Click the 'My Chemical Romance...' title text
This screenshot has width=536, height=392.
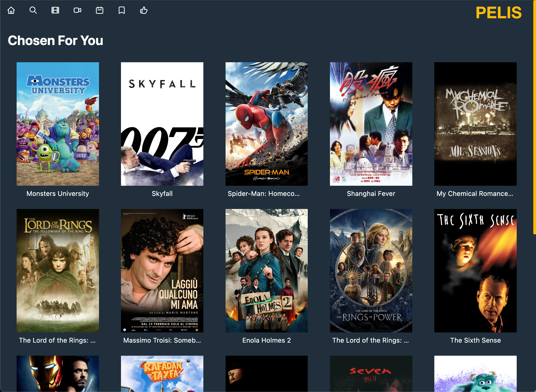click(x=475, y=194)
